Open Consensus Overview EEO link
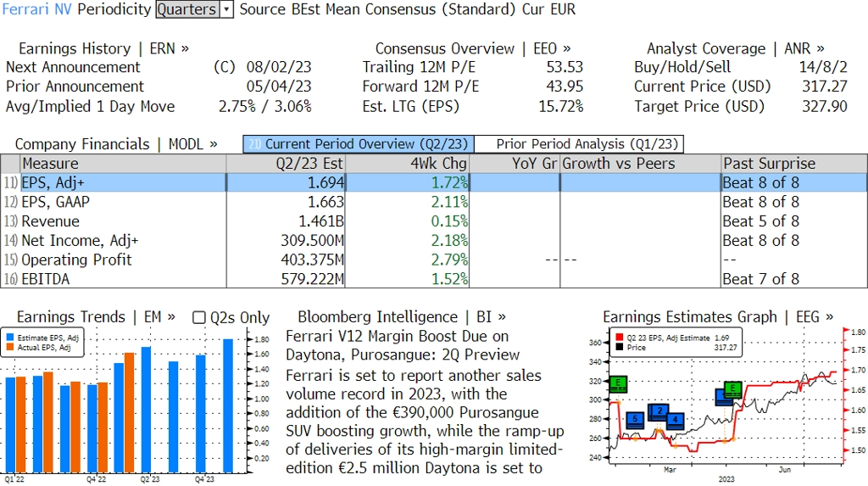Screen dimensions: 868x486 click(x=473, y=48)
